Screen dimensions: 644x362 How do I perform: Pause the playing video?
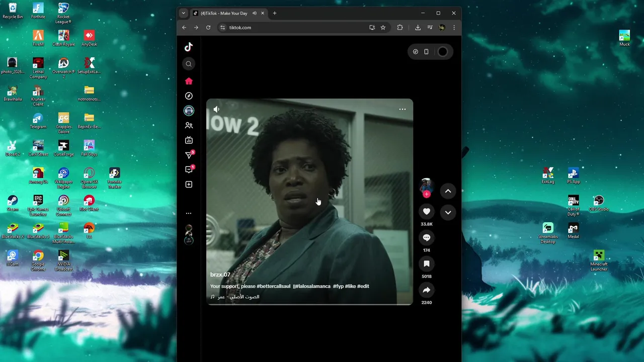click(309, 201)
